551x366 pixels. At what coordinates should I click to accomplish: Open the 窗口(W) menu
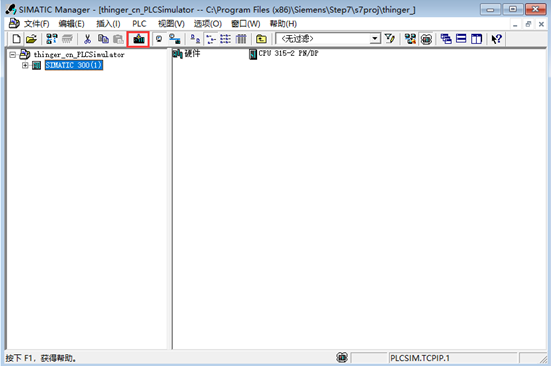point(246,24)
